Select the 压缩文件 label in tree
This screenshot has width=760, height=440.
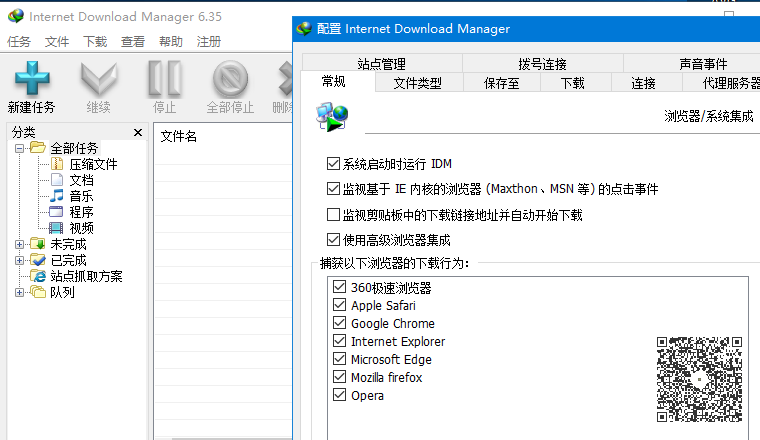[x=94, y=164]
